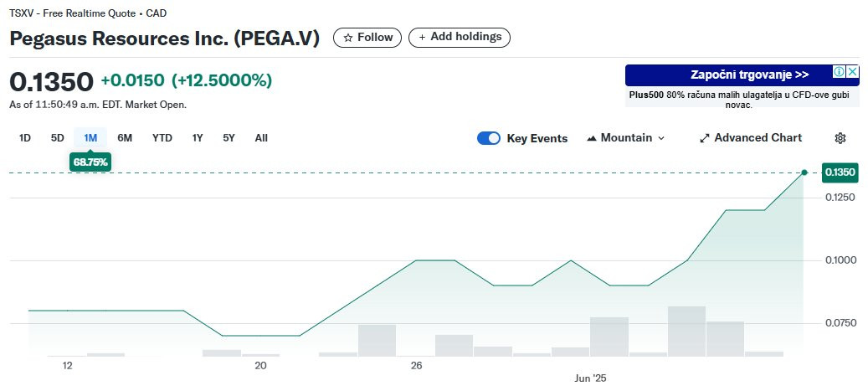Click the Follow star icon
The width and height of the screenshot is (868, 391).
347,38
